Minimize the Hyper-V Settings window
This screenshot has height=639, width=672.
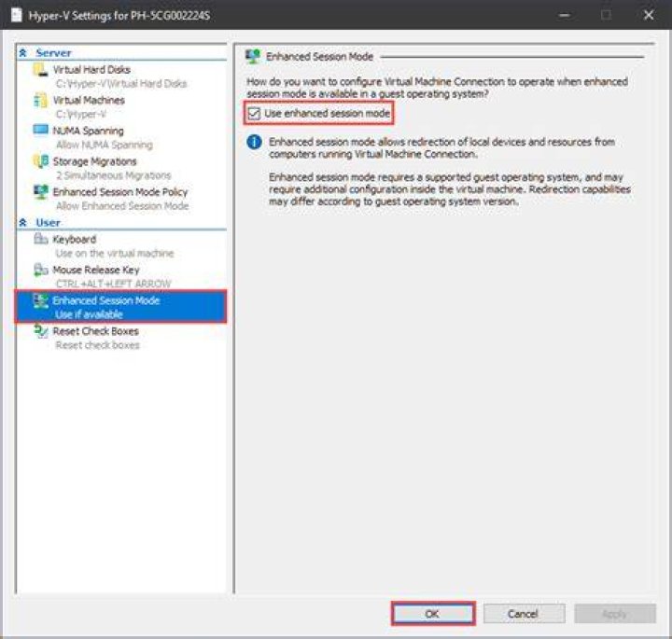pyautogui.click(x=565, y=15)
